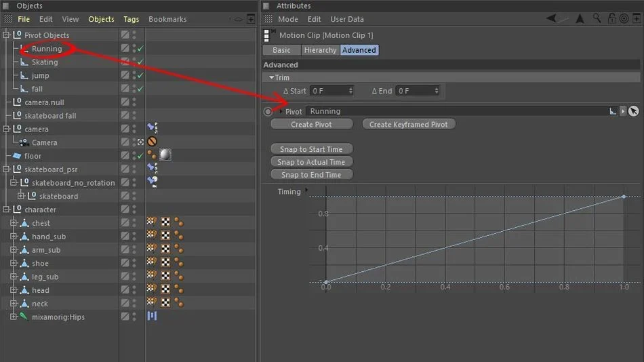Click the lock icon in Attributes header
This screenshot has height=362, width=644.
coord(611,18)
